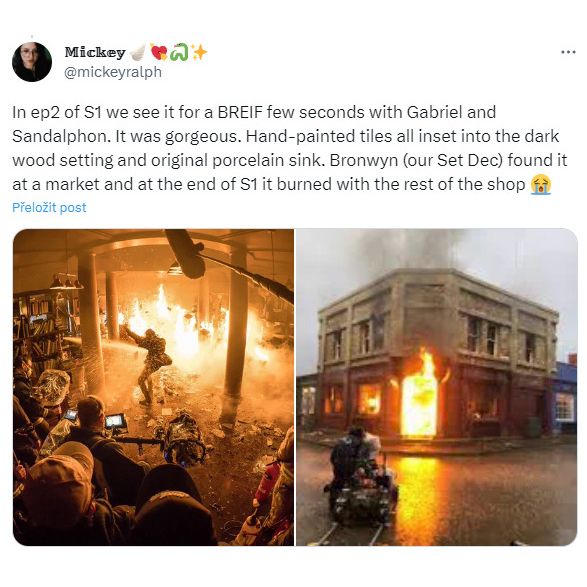Click the tweet text to open the post
The width and height of the screenshot is (587, 587).
coord(289,148)
